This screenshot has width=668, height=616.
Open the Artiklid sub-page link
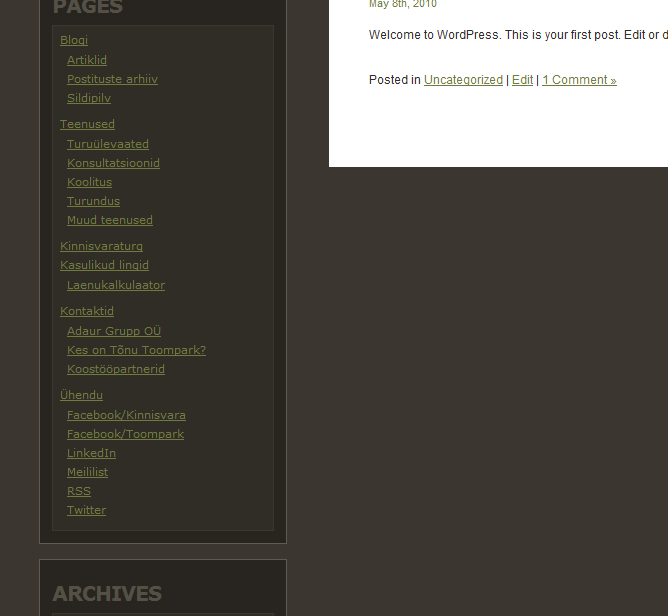pyautogui.click(x=87, y=60)
